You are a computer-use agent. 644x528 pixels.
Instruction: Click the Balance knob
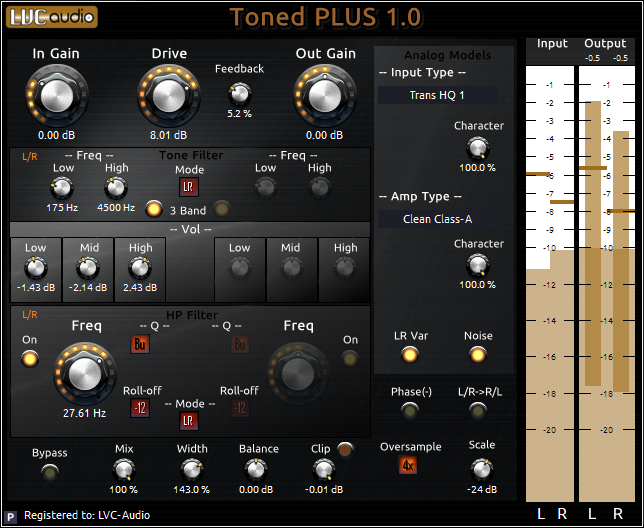click(256, 471)
